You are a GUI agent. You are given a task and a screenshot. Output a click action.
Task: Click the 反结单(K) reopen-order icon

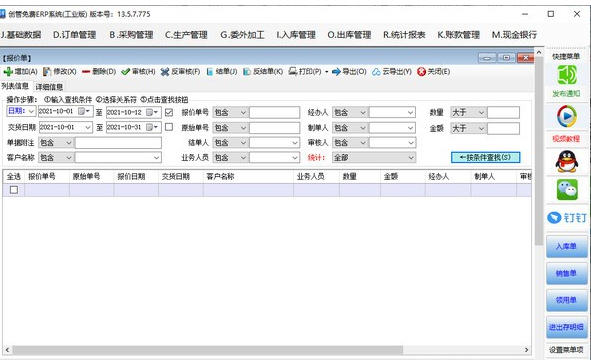click(x=247, y=72)
